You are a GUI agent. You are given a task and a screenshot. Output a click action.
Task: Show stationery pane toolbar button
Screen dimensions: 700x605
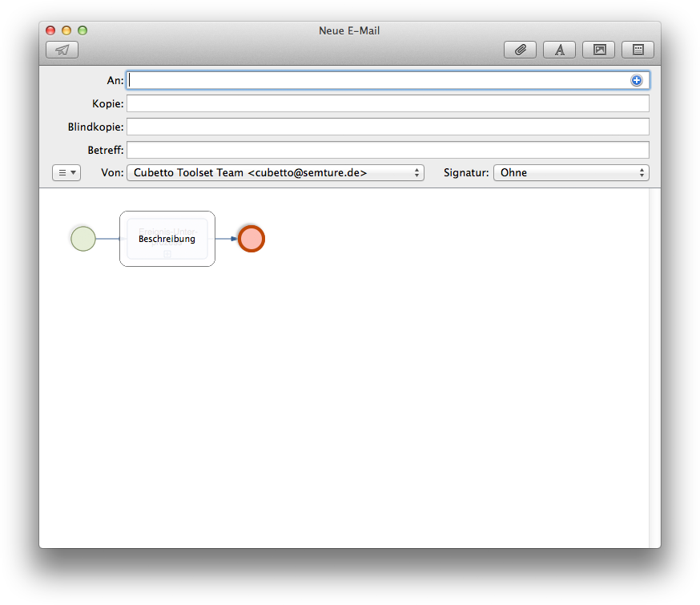click(x=638, y=50)
